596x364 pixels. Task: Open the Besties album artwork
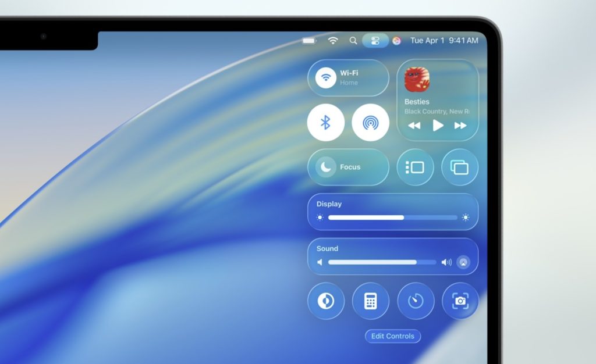(x=417, y=80)
